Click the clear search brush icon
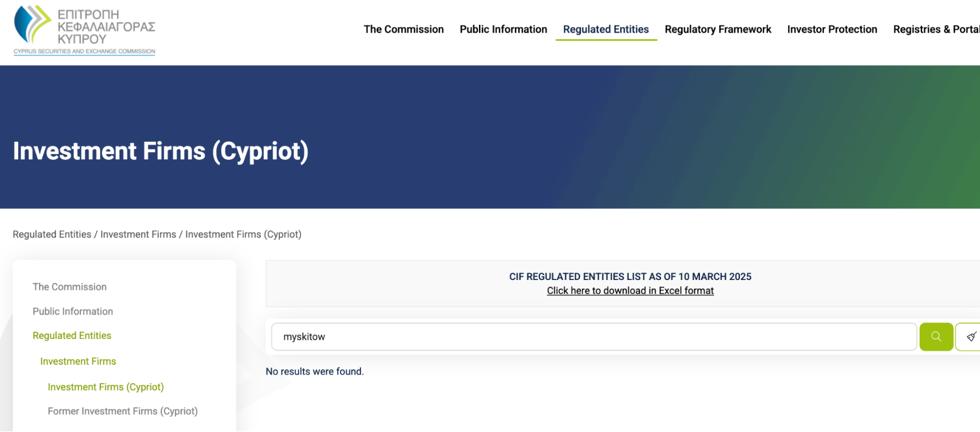 (x=971, y=337)
